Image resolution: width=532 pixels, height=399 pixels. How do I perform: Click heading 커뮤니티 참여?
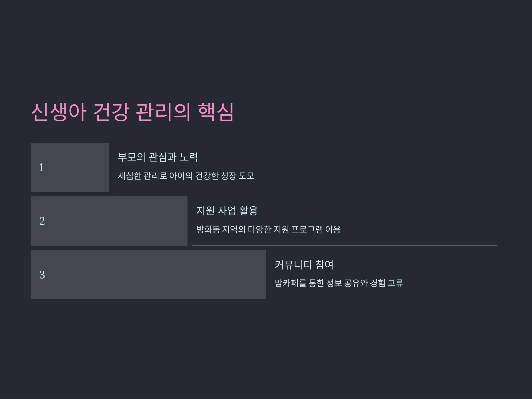click(x=304, y=264)
